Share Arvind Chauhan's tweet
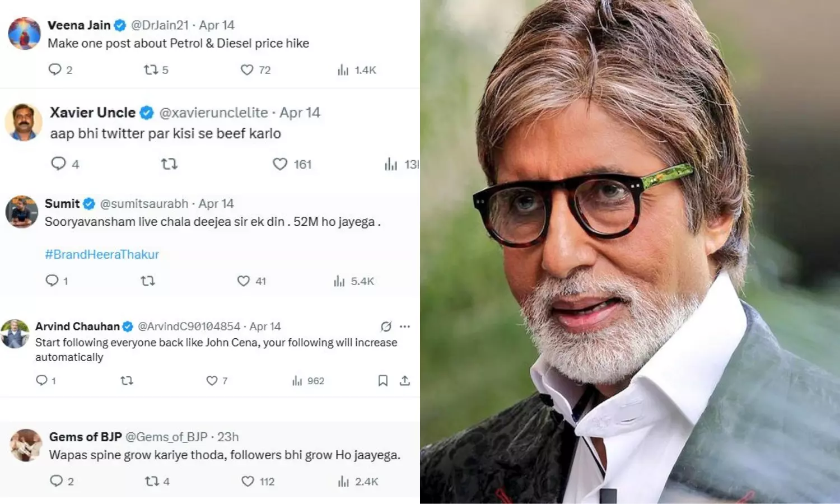Viewport: 840px width, 504px height. click(x=404, y=381)
